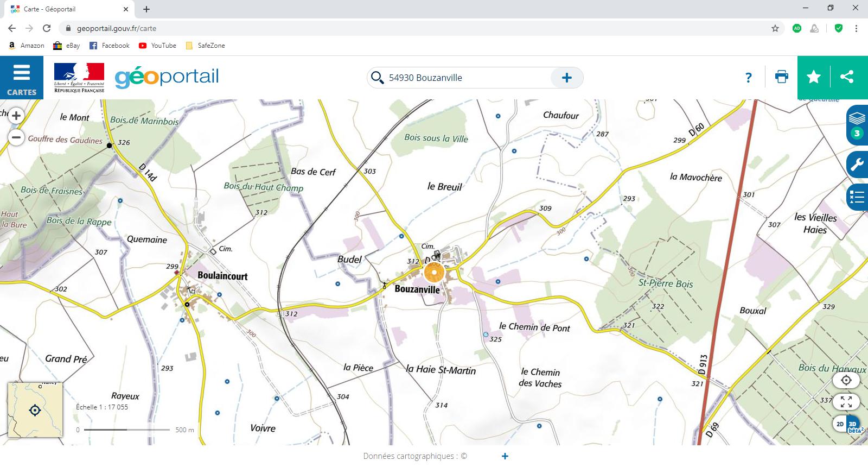Click the République Française emblem

coord(79,78)
